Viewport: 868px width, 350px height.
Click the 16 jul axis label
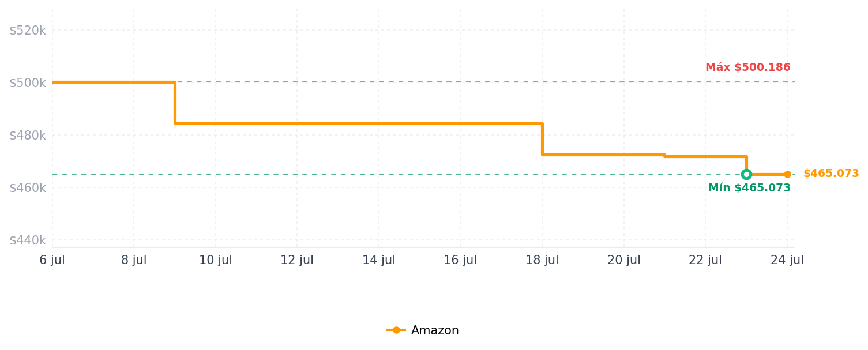tap(460, 261)
